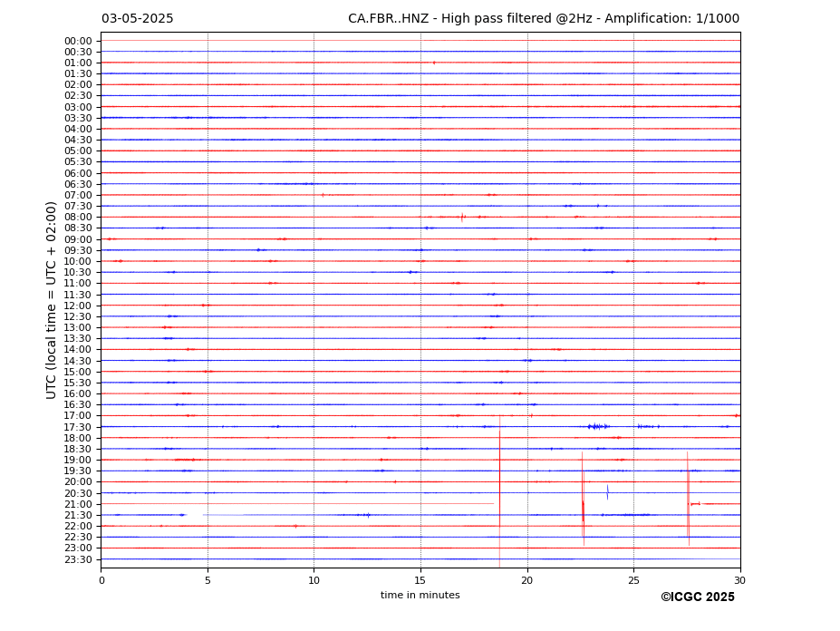Click the blue burst on the 17:30 trace
The height and width of the screenshot is (631, 840).
(x=598, y=427)
